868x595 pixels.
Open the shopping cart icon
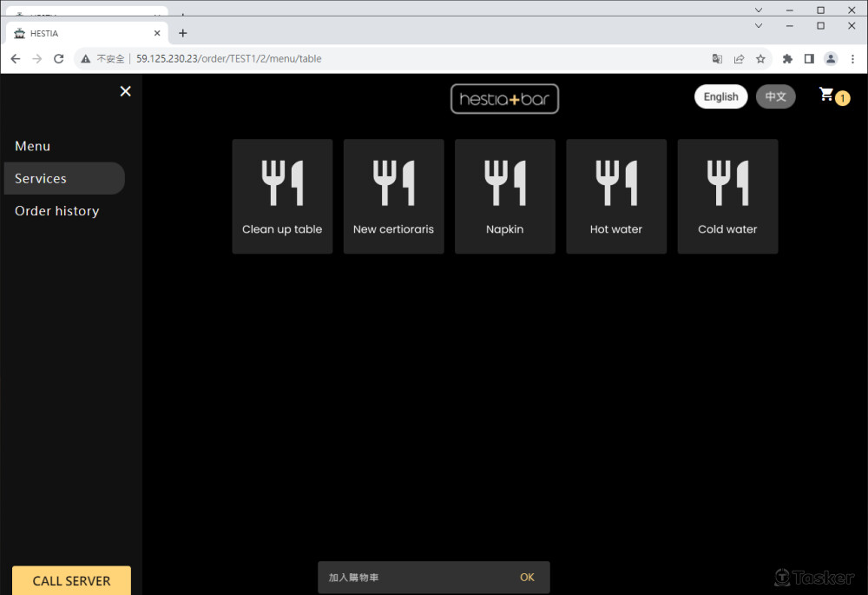point(827,95)
